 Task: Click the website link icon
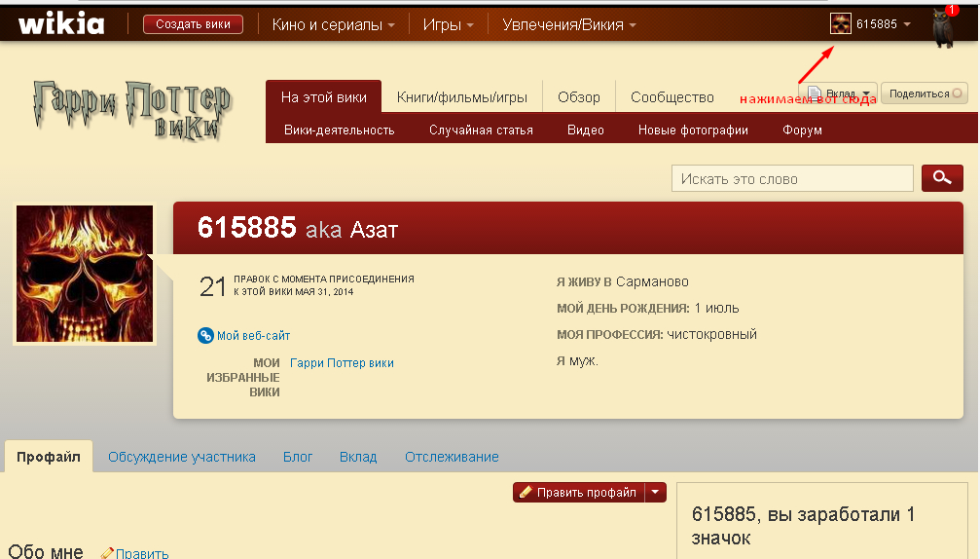point(205,336)
